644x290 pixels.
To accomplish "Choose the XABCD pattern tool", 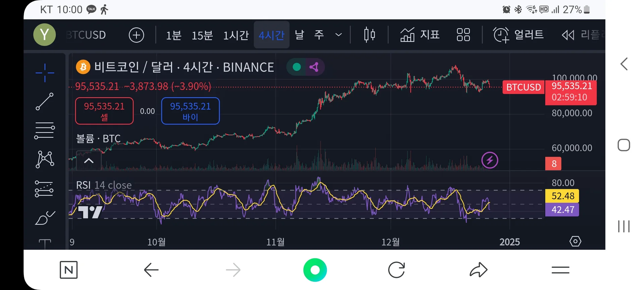I will (x=45, y=159).
